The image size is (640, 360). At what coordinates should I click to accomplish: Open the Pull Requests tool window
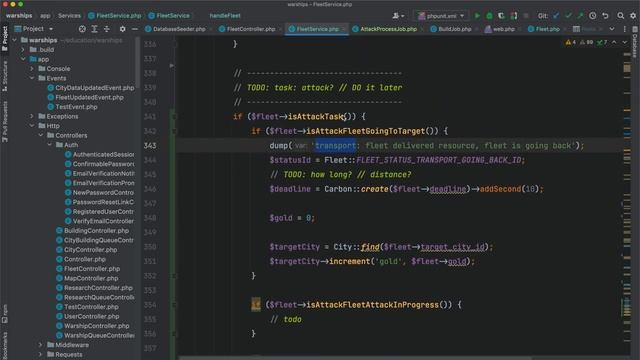(4, 122)
